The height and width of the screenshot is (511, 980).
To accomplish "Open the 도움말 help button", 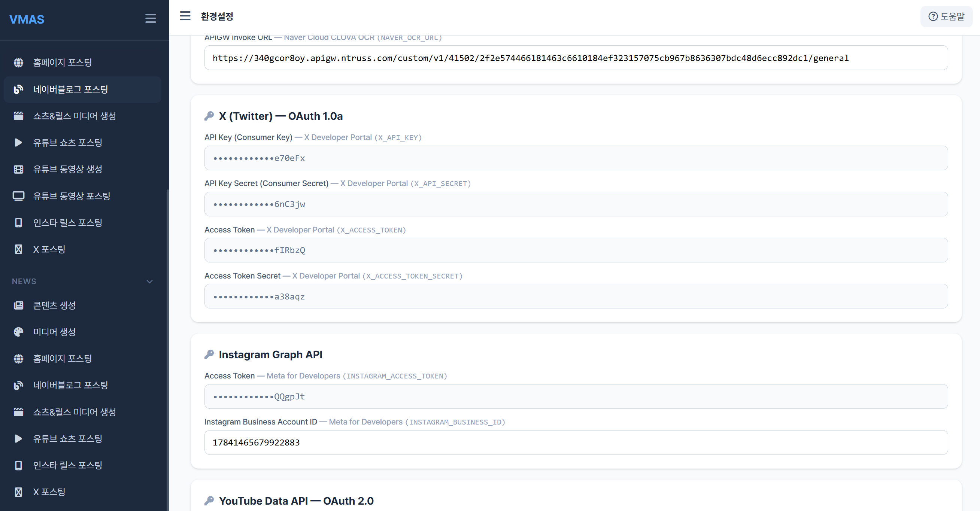I will [x=947, y=16].
